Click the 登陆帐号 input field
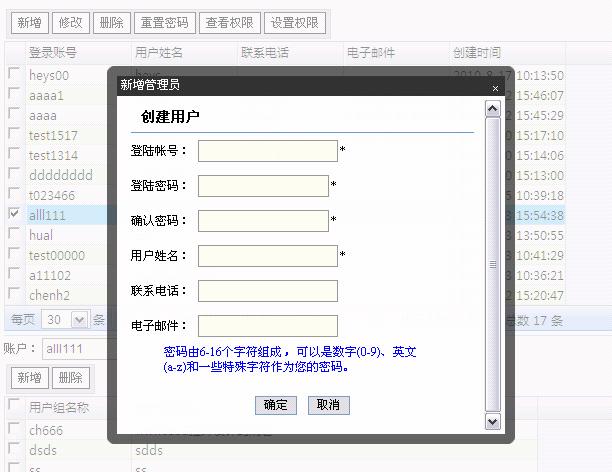Screen dimensions: 612x472 (268, 151)
